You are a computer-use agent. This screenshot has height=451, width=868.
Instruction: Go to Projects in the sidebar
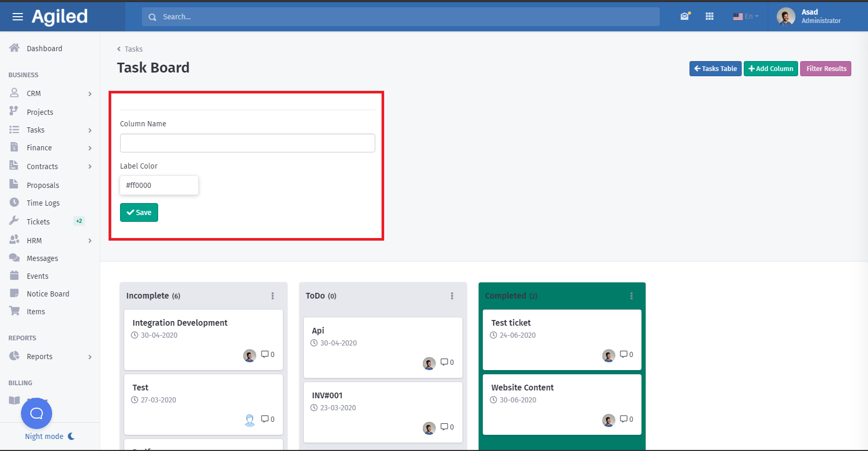coord(40,112)
